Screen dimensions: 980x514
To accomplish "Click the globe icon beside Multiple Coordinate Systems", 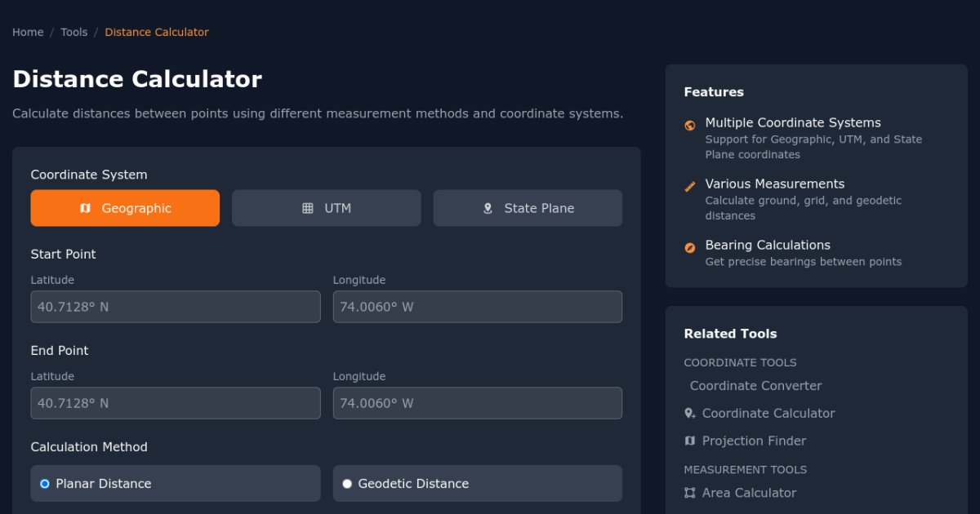I will pos(690,125).
